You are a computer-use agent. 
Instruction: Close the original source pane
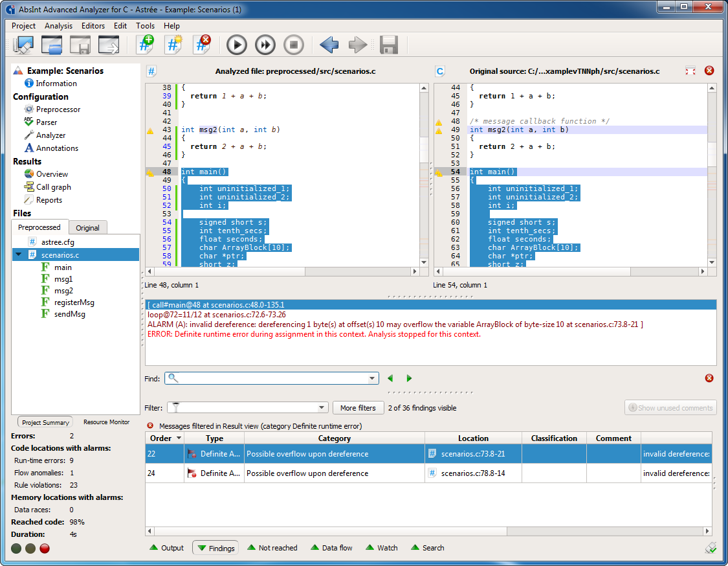[x=709, y=71]
